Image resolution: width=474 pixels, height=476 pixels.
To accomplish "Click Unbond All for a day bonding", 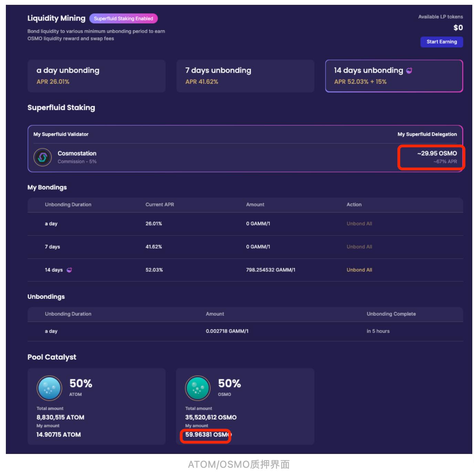I will tap(359, 224).
